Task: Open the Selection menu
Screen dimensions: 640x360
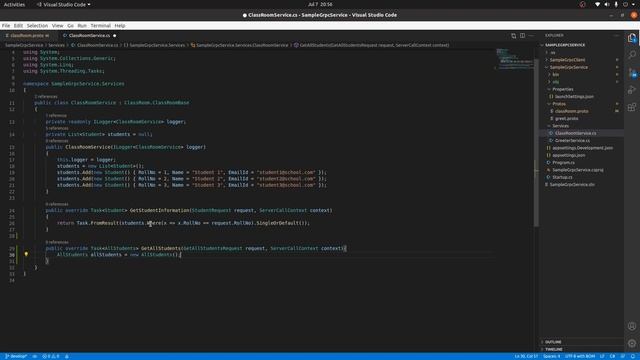Action: [x=38, y=26]
